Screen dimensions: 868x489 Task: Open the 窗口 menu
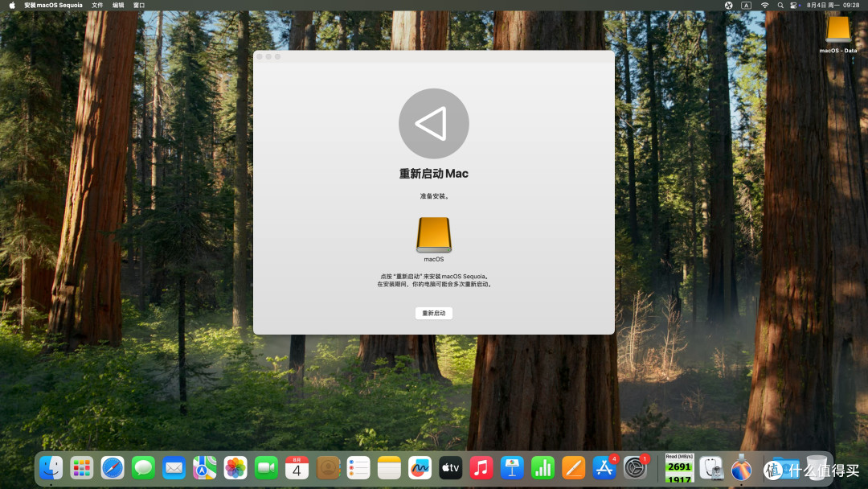(x=139, y=5)
